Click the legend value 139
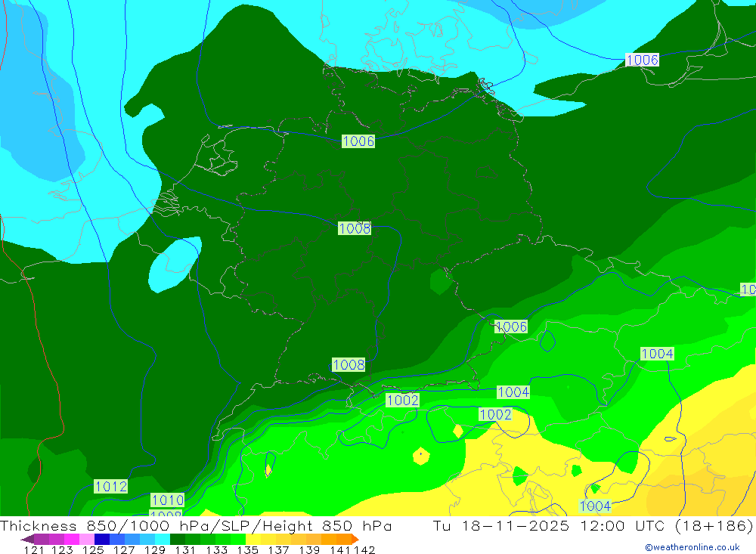The image size is (756, 554). click(309, 549)
